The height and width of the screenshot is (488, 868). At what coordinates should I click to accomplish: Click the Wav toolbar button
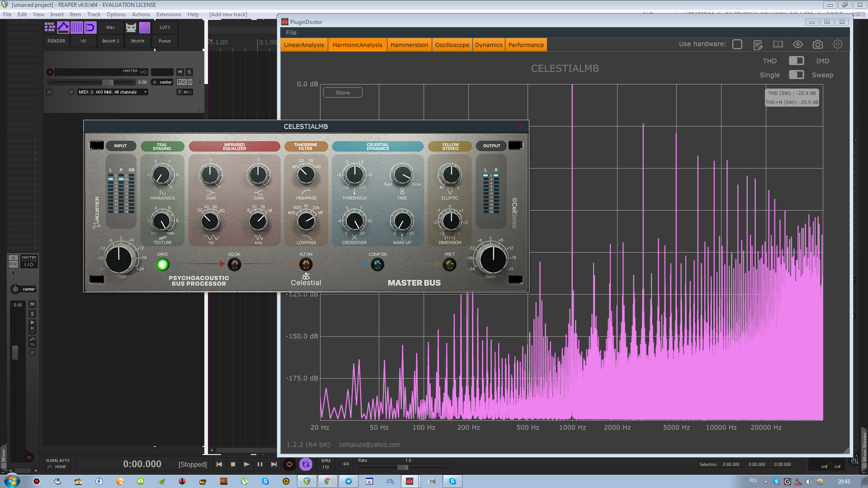(111, 28)
